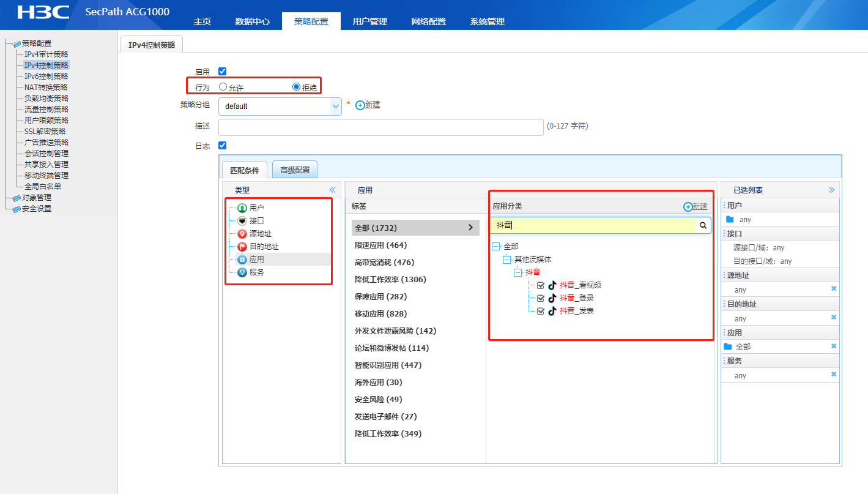Screen dimensions: 868x494
Task: Remove the 源地址 any entry
Action: click(833, 288)
